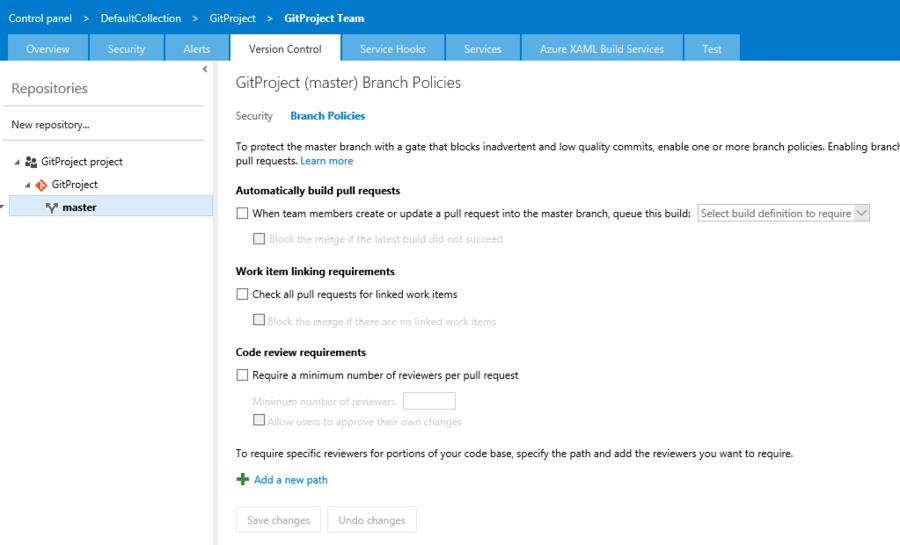
Task: Go to the Test tab
Action: (712, 49)
